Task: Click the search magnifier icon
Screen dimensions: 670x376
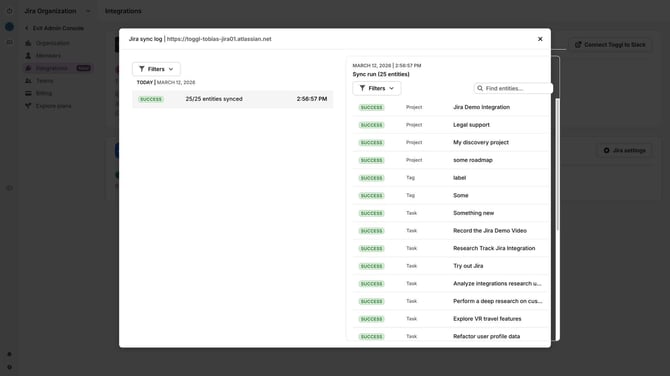Action: 480,88
